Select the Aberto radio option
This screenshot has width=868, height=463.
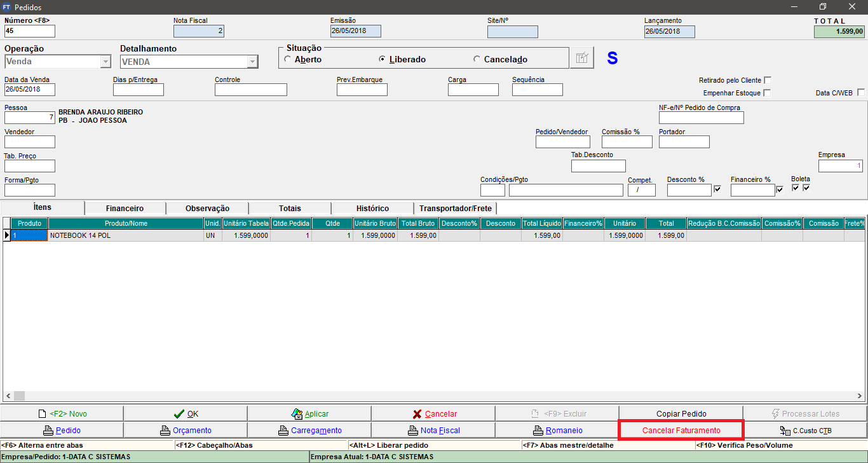pos(288,59)
